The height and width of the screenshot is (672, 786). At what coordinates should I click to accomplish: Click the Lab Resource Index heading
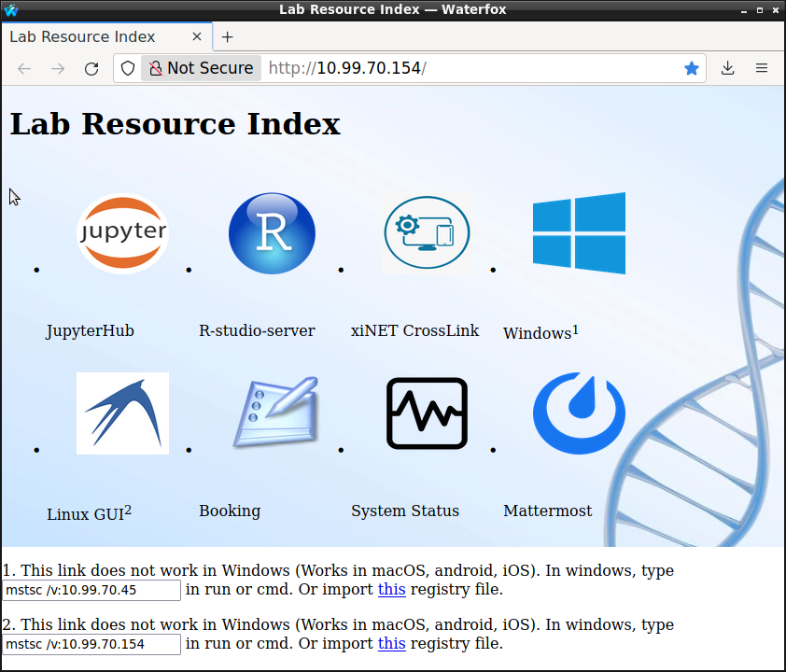click(175, 124)
